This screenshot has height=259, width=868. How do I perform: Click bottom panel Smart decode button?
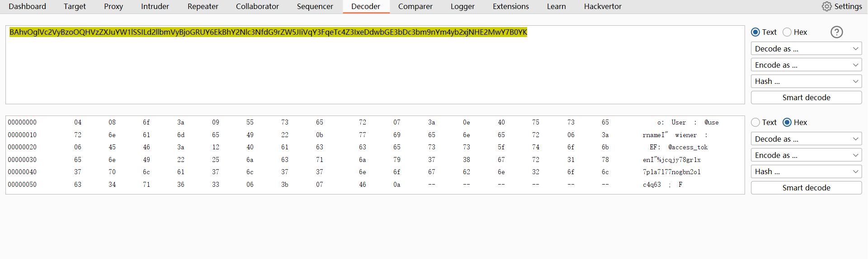[x=807, y=188]
